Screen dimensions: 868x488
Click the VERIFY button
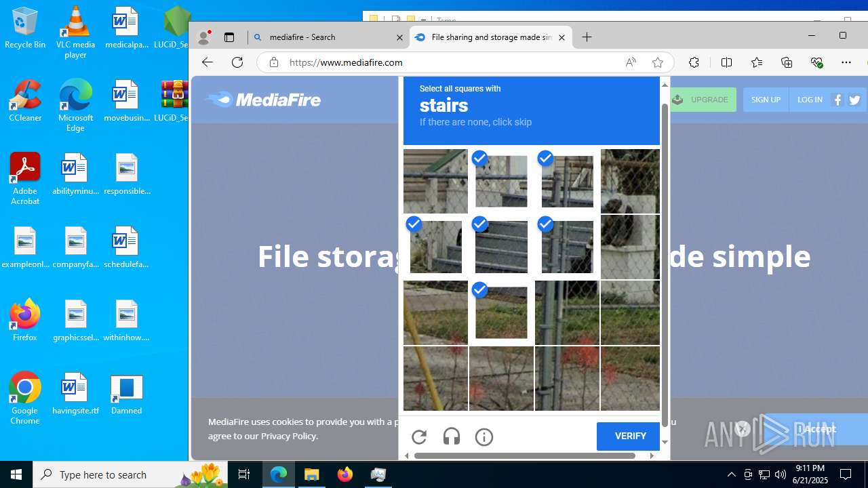pos(630,436)
